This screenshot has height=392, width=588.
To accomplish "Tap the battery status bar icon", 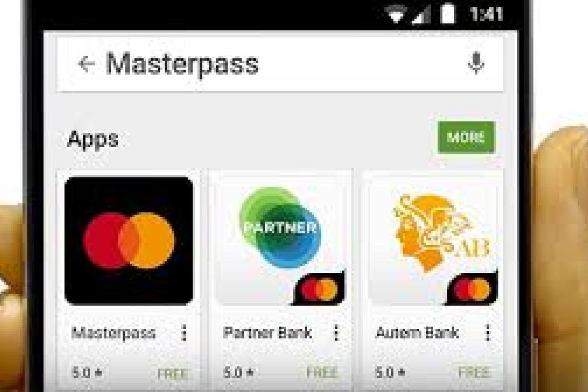I will click(448, 13).
